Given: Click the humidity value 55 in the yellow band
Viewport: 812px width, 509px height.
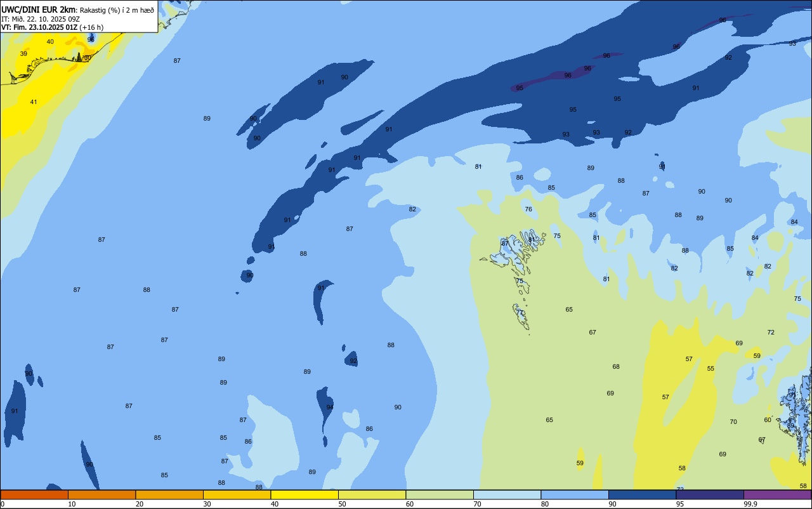Looking at the screenshot, I should coord(710,368).
